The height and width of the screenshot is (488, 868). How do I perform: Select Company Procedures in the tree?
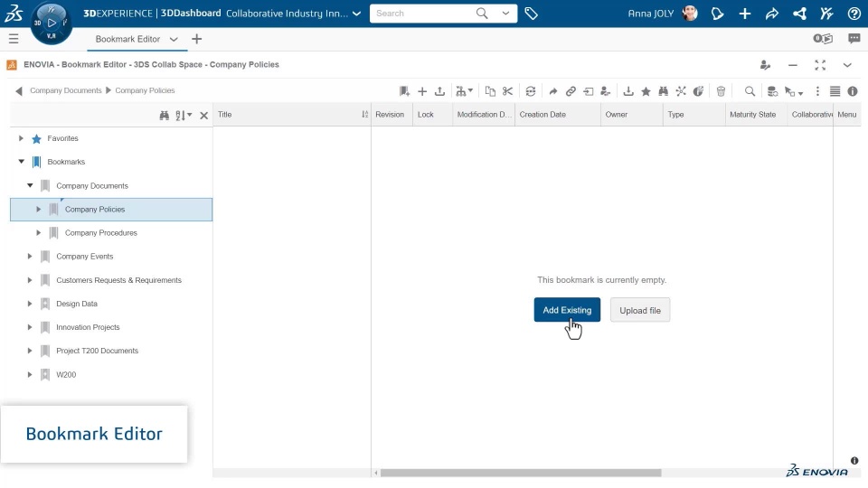[100, 233]
